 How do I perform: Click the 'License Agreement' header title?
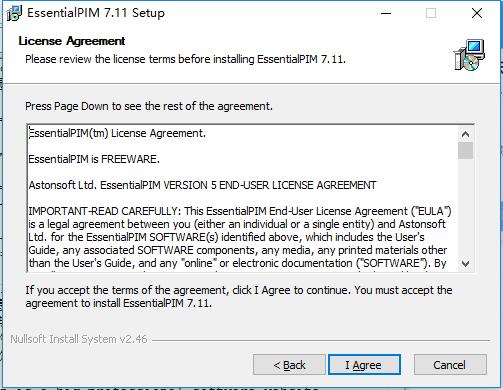coord(72,41)
